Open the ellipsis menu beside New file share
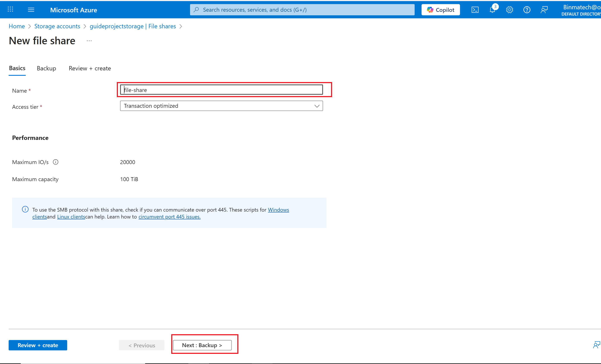 click(x=89, y=41)
